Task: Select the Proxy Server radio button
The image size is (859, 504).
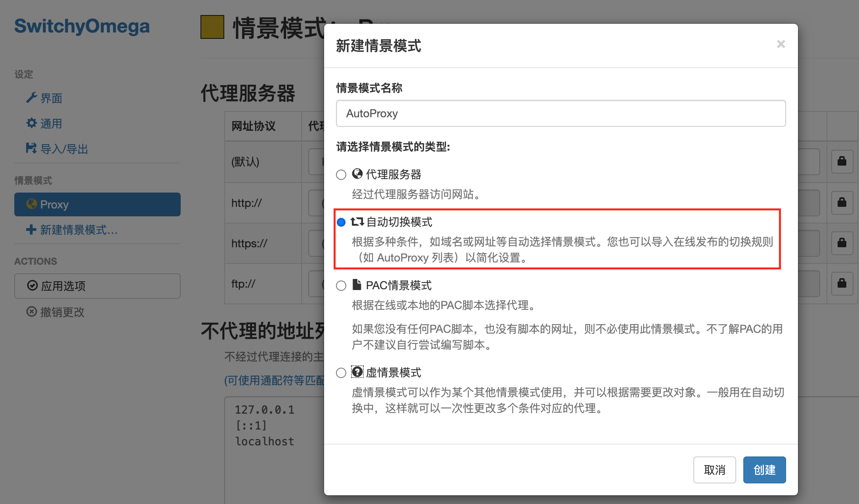Action: (341, 175)
